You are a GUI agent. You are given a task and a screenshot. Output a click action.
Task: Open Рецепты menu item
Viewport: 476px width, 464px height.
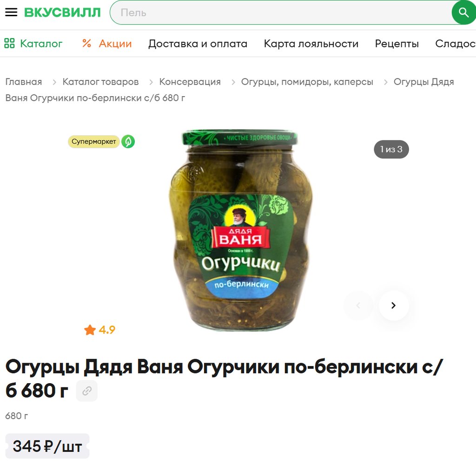coord(397,44)
